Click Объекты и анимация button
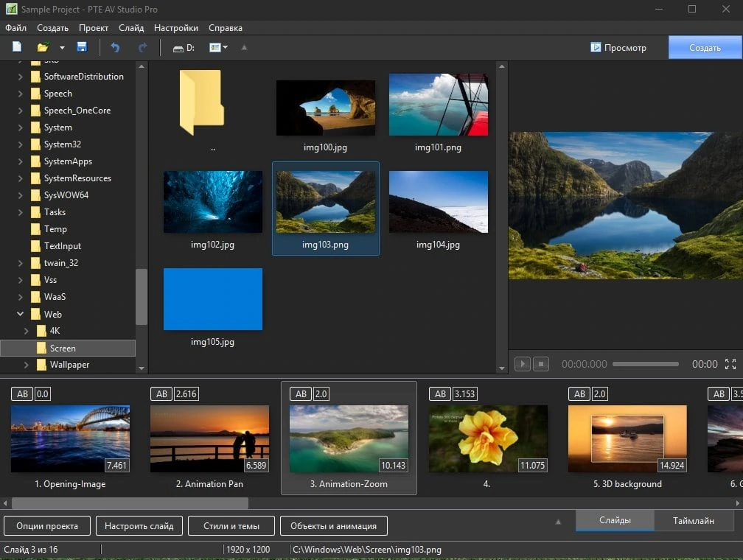 [334, 526]
